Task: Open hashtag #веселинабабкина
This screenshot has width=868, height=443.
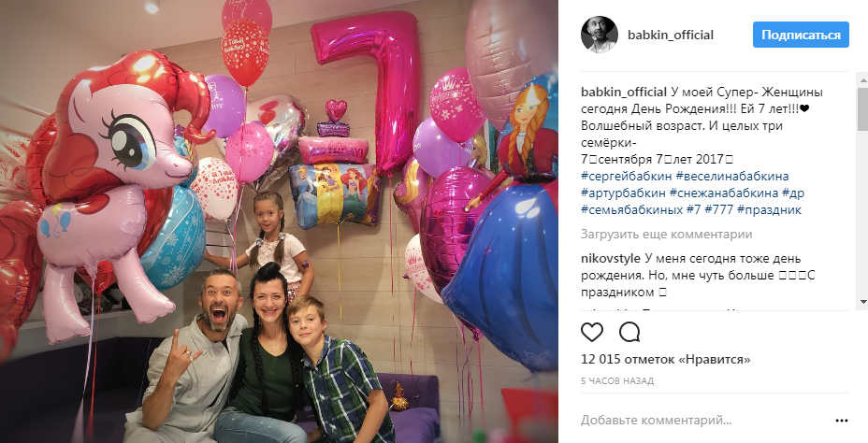Action: [731, 177]
